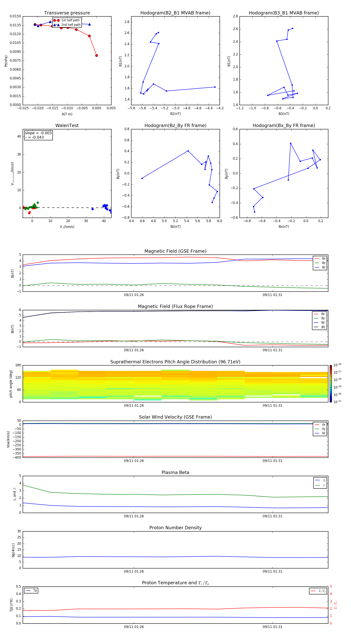Click the "Magnetic Field (Flux Rope Frame)" title
Screen dimensions: 351x644
[x=175, y=307]
